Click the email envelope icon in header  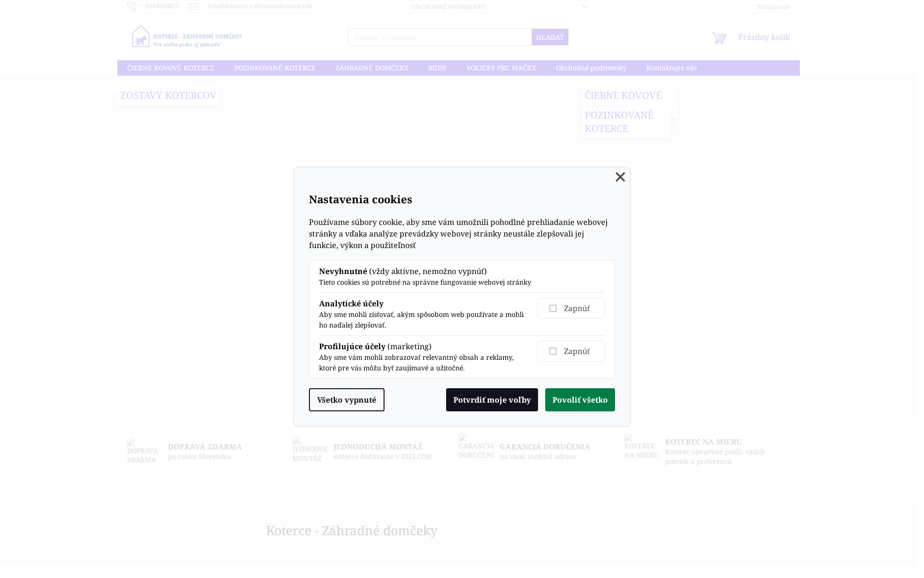pyautogui.click(x=194, y=6)
